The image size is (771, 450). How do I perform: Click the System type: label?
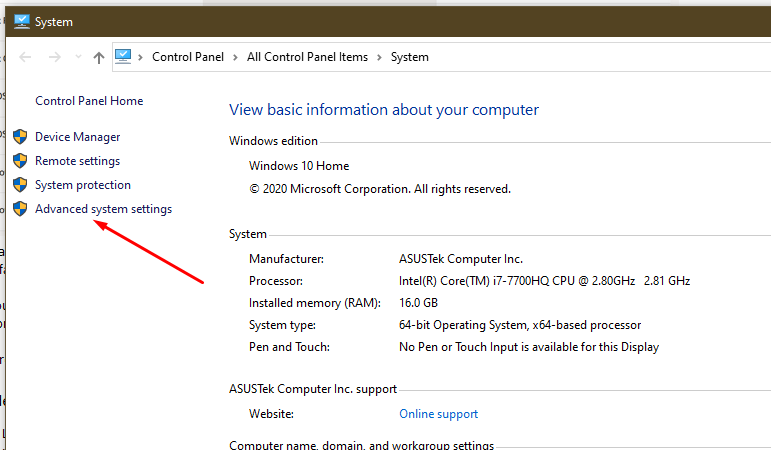(x=282, y=325)
